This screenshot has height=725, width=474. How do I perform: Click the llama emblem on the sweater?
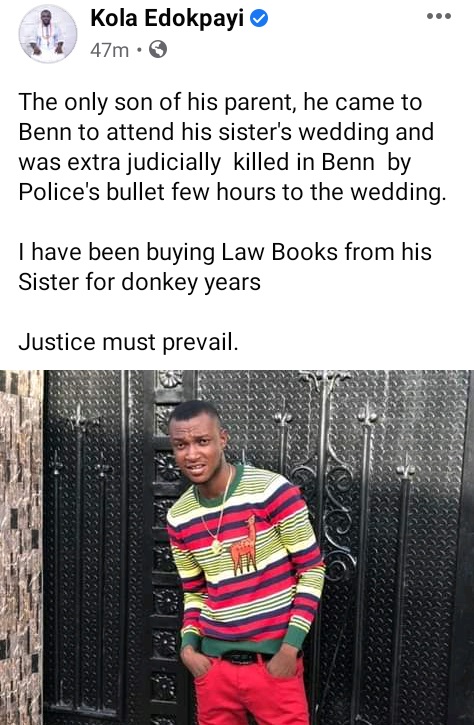(244, 545)
